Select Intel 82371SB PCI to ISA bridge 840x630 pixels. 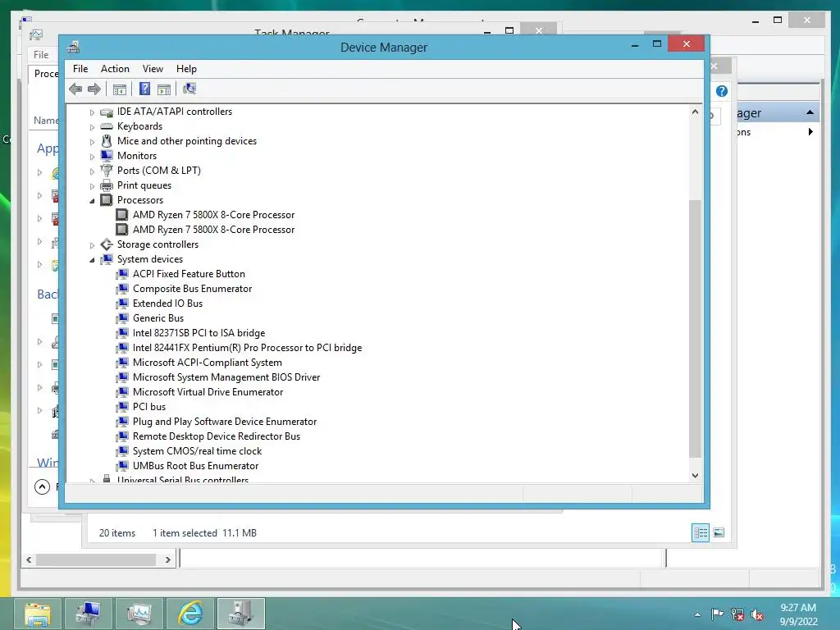(199, 333)
